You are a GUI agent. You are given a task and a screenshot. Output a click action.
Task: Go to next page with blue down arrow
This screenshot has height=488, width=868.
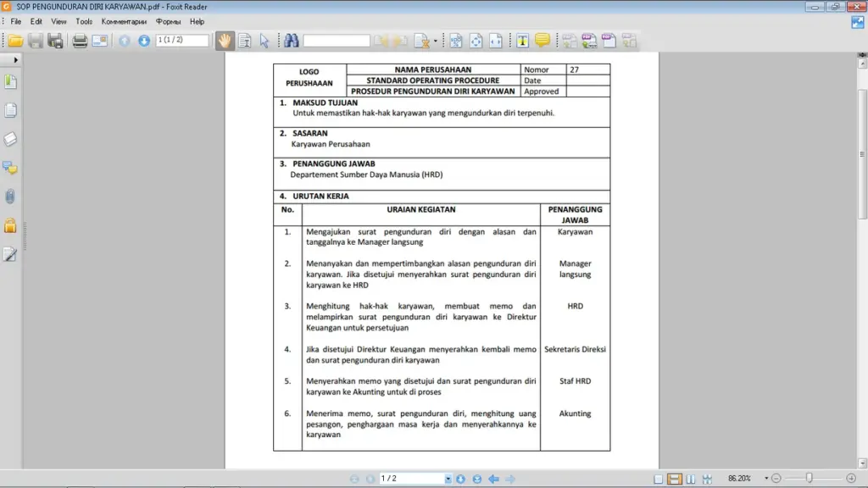pos(144,41)
